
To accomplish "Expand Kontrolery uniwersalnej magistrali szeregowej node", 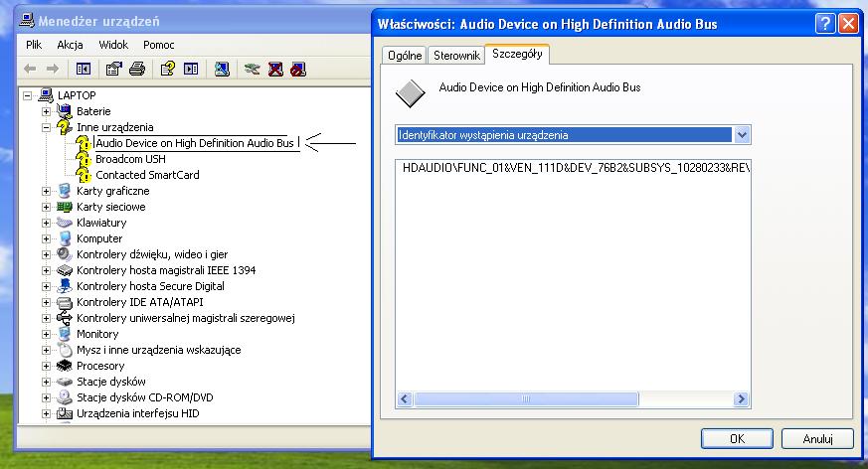I will (x=47, y=319).
